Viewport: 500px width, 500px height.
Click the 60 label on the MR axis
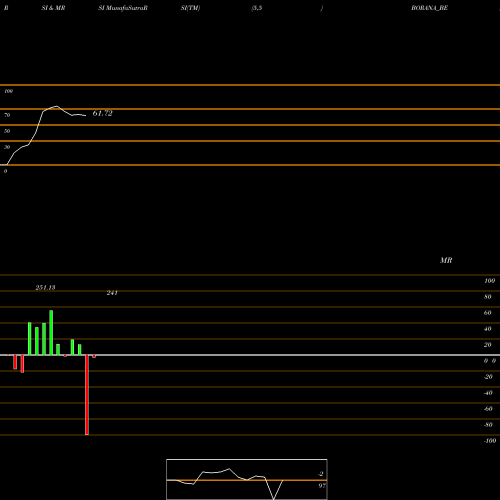point(487,313)
